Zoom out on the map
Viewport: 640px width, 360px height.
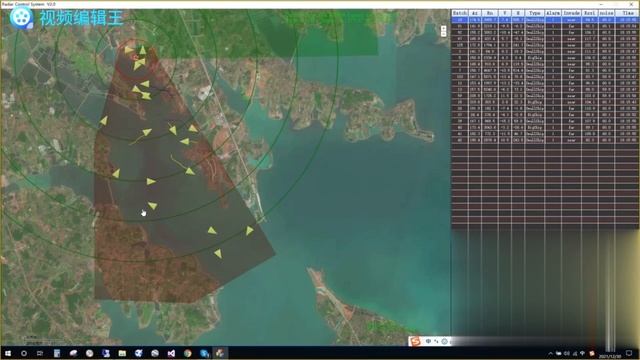[444, 34]
